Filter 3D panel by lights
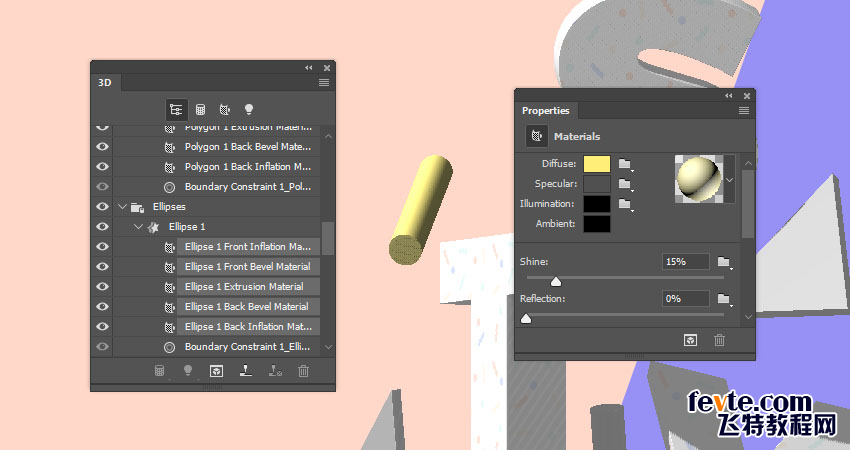850x450 pixels. pos(249,110)
